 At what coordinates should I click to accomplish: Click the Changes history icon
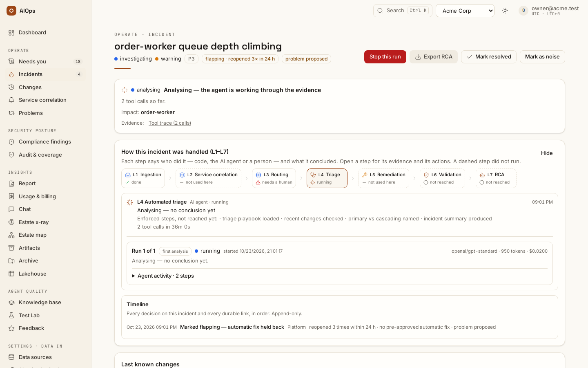11,88
